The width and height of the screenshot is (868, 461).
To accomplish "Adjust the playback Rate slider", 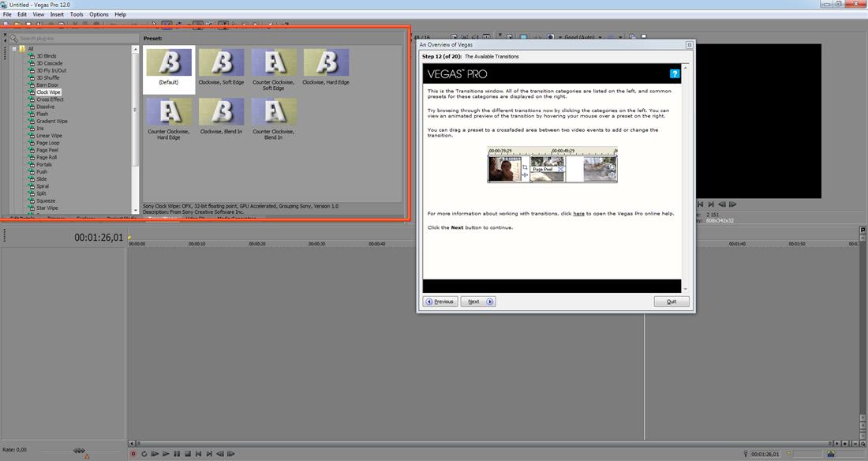I will click(x=79, y=451).
